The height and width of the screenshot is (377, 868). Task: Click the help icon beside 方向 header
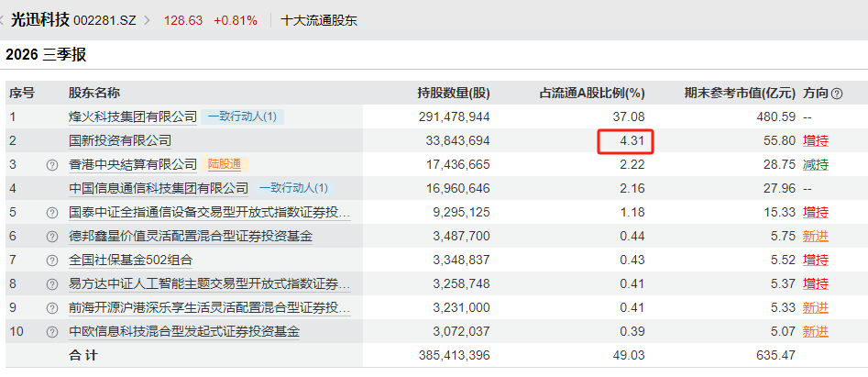coord(837,94)
